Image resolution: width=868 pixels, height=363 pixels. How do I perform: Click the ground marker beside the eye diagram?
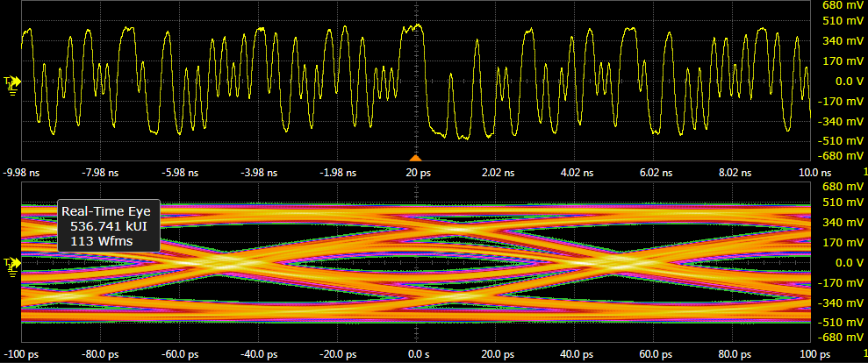[x=12, y=262]
